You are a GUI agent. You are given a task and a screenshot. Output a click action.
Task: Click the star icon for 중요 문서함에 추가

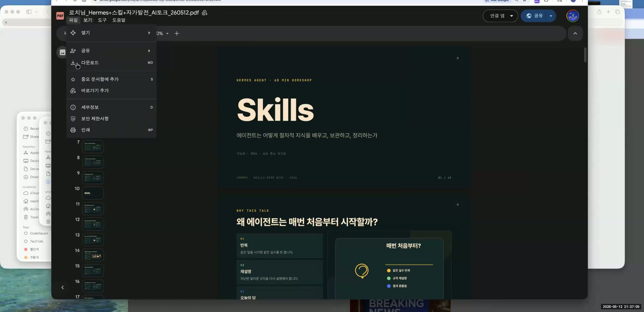(x=73, y=79)
